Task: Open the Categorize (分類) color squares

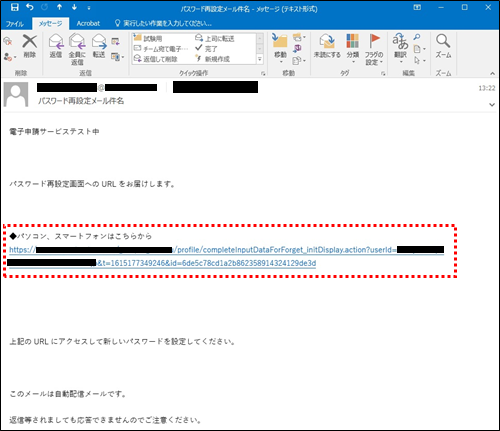Action: pyautogui.click(x=352, y=41)
